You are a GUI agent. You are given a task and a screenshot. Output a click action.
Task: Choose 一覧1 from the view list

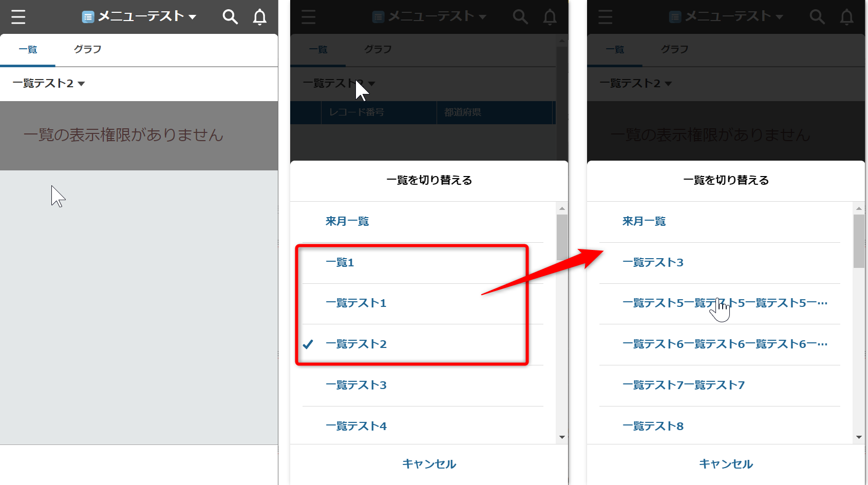[x=340, y=263]
